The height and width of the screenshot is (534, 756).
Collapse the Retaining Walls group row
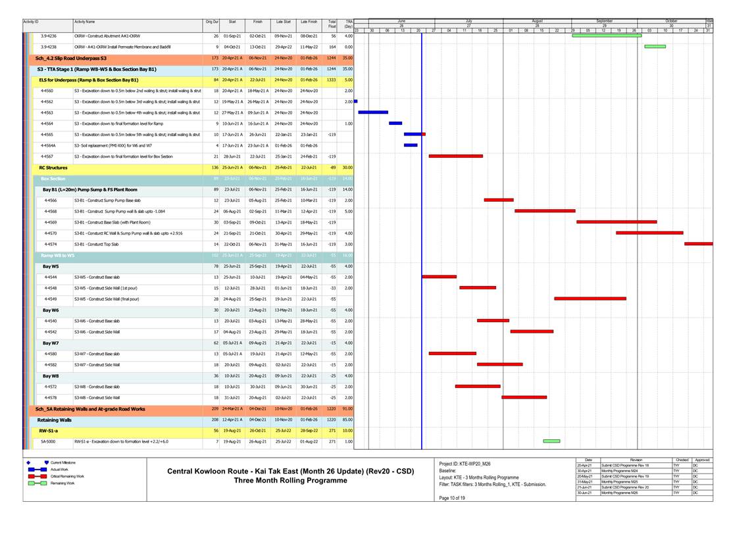pos(54,420)
